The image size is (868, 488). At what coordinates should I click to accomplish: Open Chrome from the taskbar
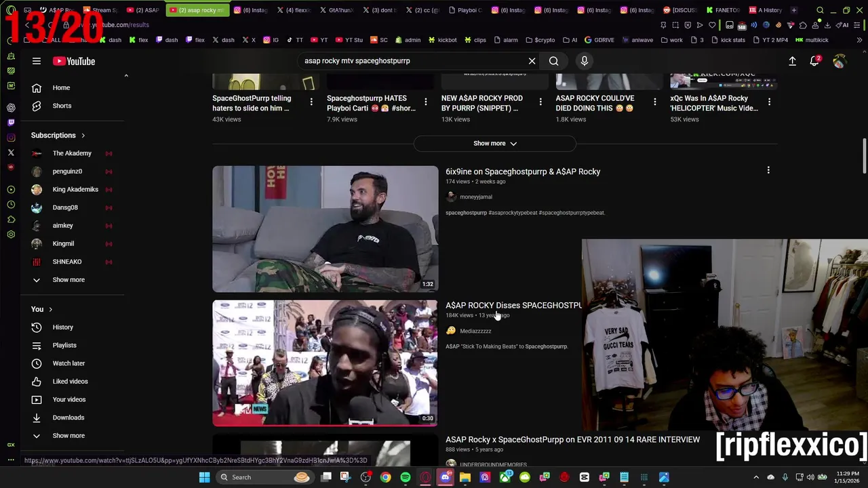tap(386, 477)
